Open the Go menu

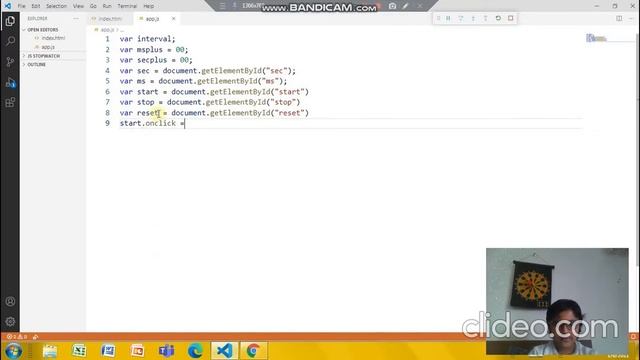(93, 6)
